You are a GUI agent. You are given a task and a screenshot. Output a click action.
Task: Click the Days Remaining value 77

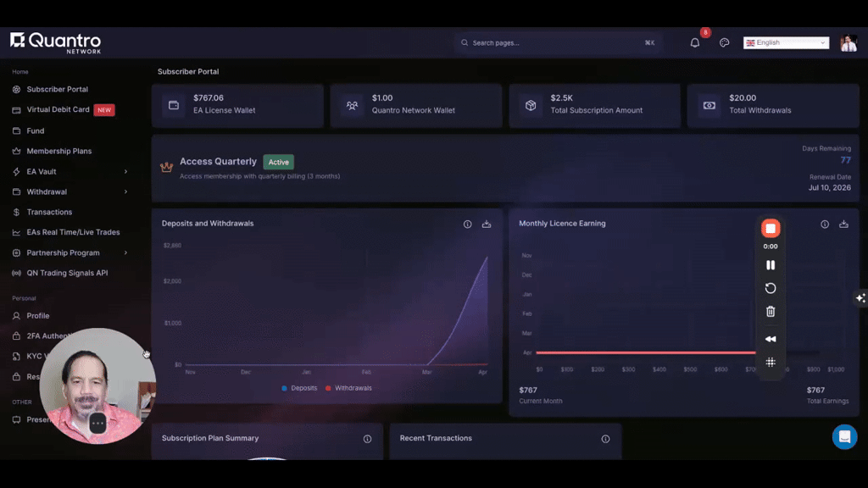pos(845,160)
